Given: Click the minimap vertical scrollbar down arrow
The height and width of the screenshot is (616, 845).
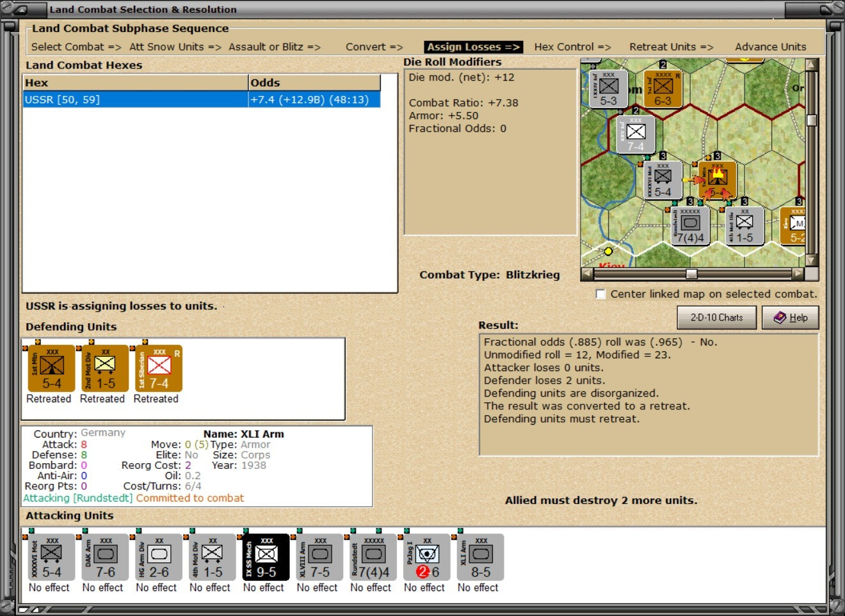Looking at the screenshot, I should (812, 260).
